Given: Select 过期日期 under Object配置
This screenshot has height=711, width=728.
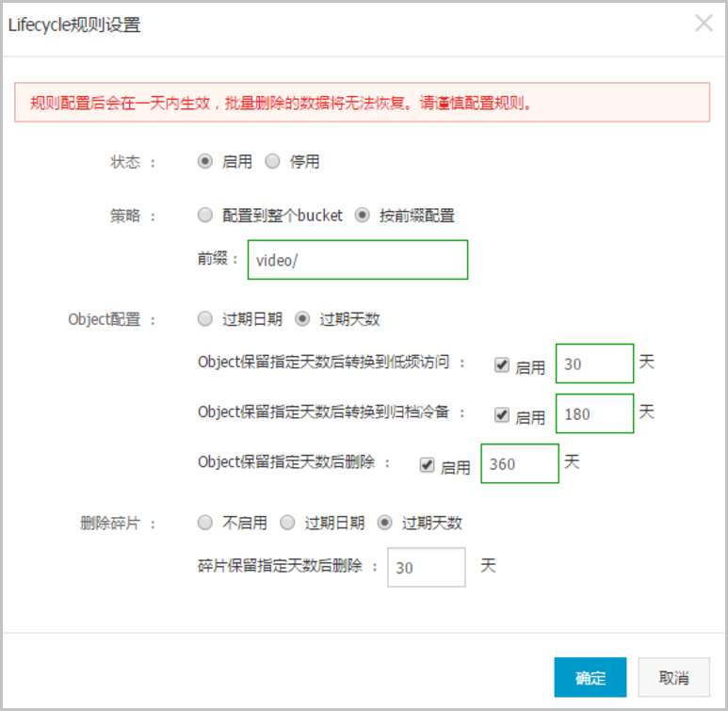Looking at the screenshot, I should (x=204, y=318).
